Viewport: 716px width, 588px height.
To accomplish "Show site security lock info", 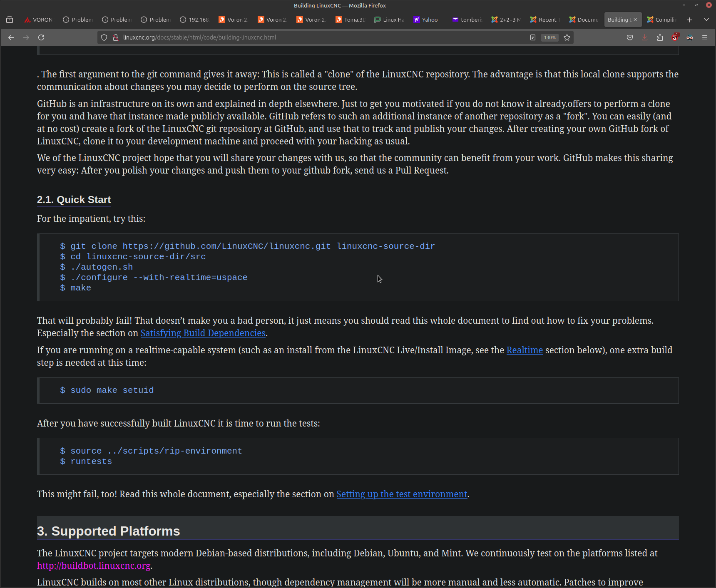I will pyautogui.click(x=116, y=37).
